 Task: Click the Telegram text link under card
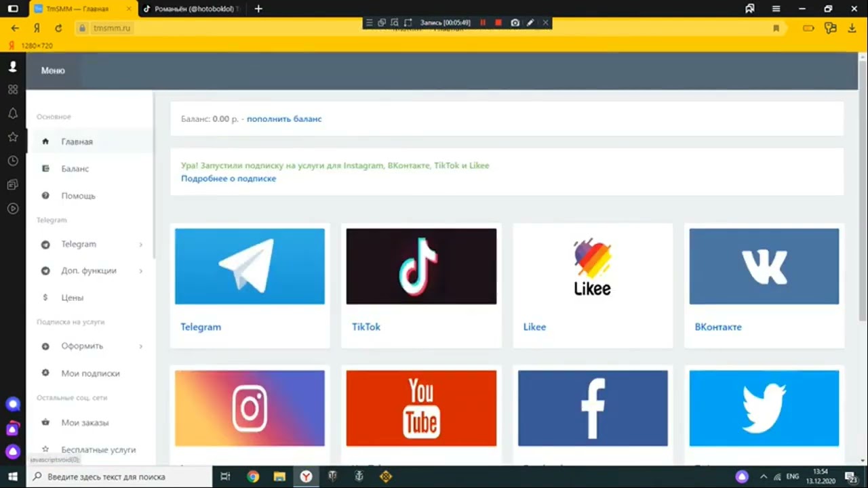point(201,327)
